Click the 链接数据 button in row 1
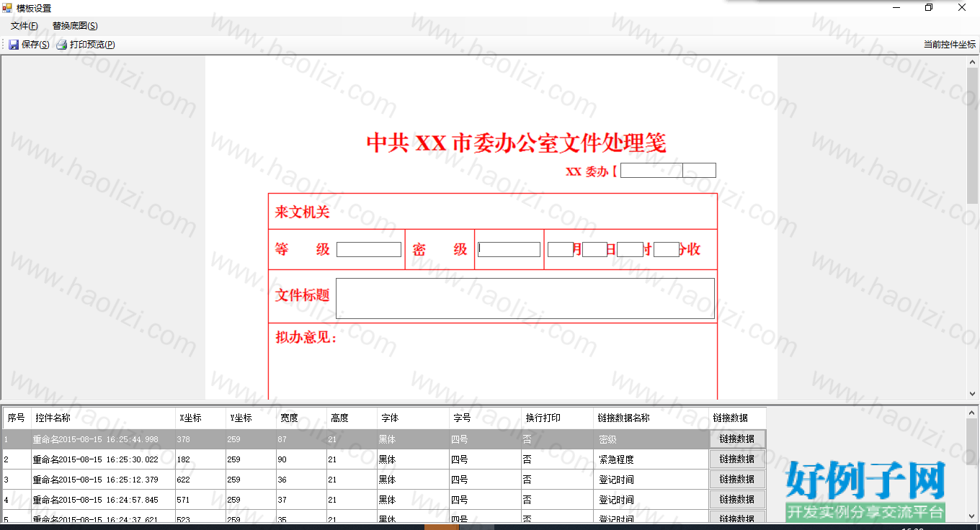The width and height of the screenshot is (980, 530). point(737,439)
